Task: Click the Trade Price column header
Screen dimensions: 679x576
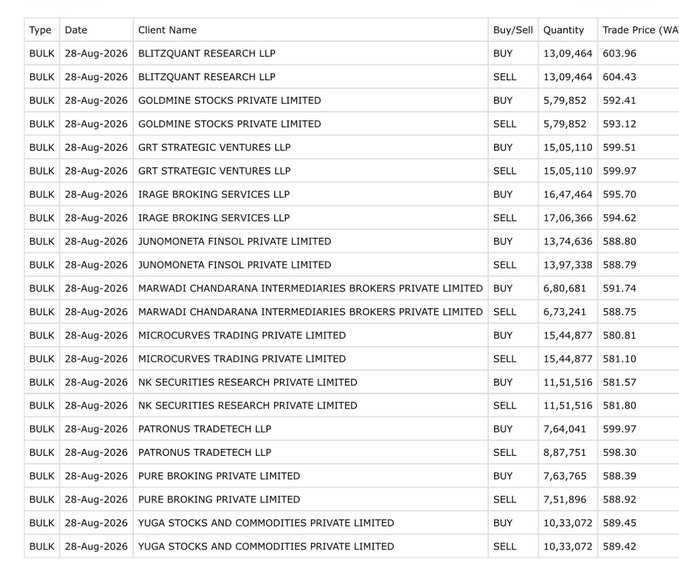Action: click(x=640, y=30)
